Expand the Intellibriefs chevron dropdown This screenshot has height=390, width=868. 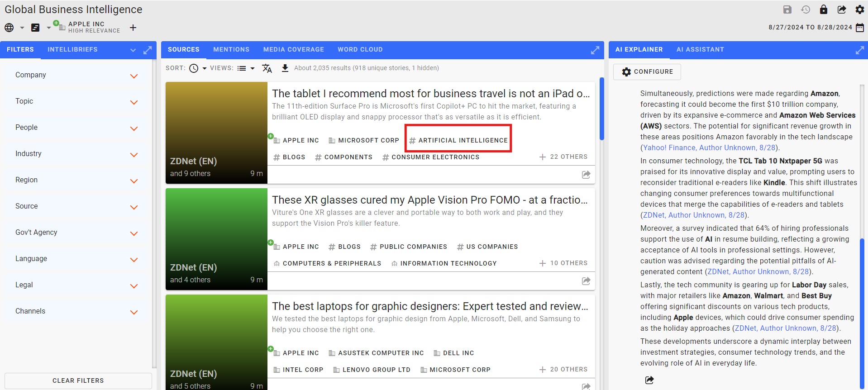133,50
